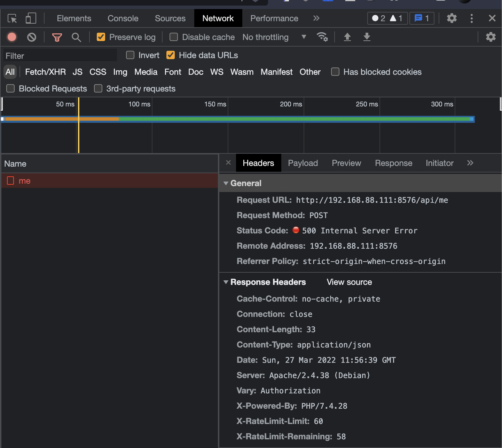Screen dimensions: 502x448
Task: Enable the Disable cache checkbox
Action: pos(173,37)
